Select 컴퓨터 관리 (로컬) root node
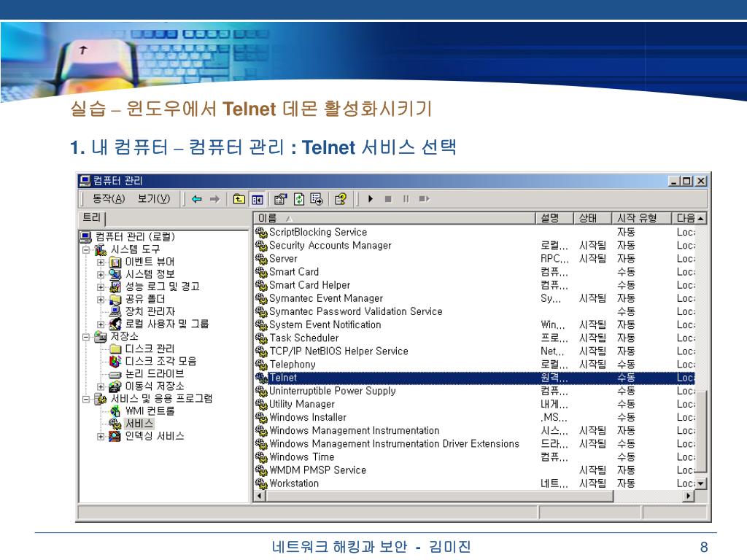This screenshot has width=747, height=560. 135,237
